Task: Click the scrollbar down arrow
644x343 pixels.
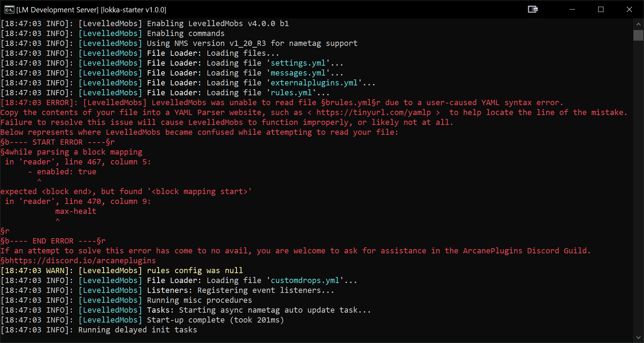Action: pyautogui.click(x=638, y=338)
